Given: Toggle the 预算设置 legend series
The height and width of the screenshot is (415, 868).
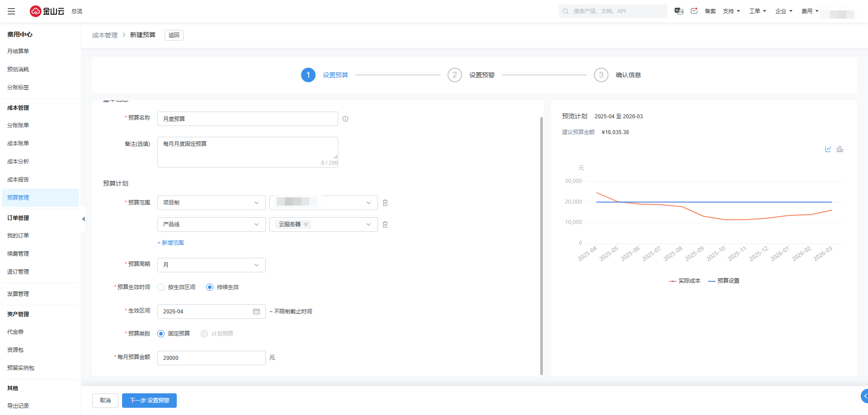Looking at the screenshot, I should 724,281.
